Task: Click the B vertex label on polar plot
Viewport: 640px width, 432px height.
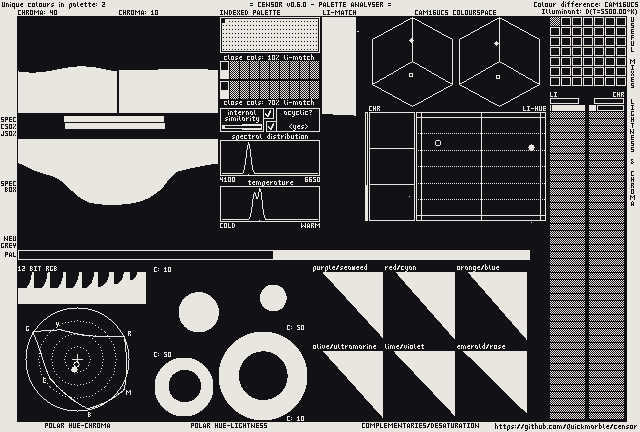Action: click(x=89, y=415)
